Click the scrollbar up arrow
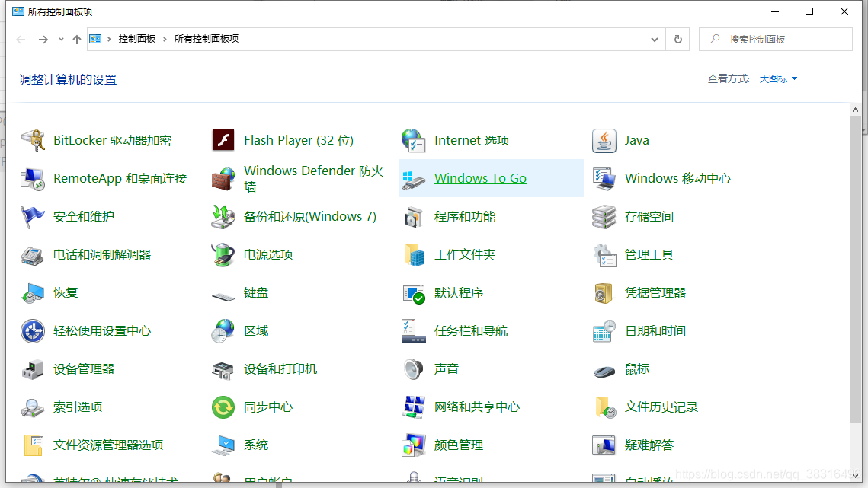The height and width of the screenshot is (488, 868). 855,110
